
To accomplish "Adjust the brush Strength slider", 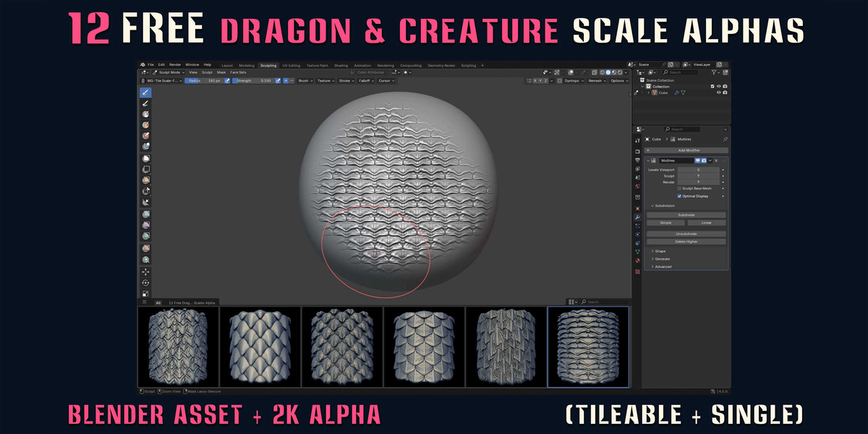I will tap(252, 81).
